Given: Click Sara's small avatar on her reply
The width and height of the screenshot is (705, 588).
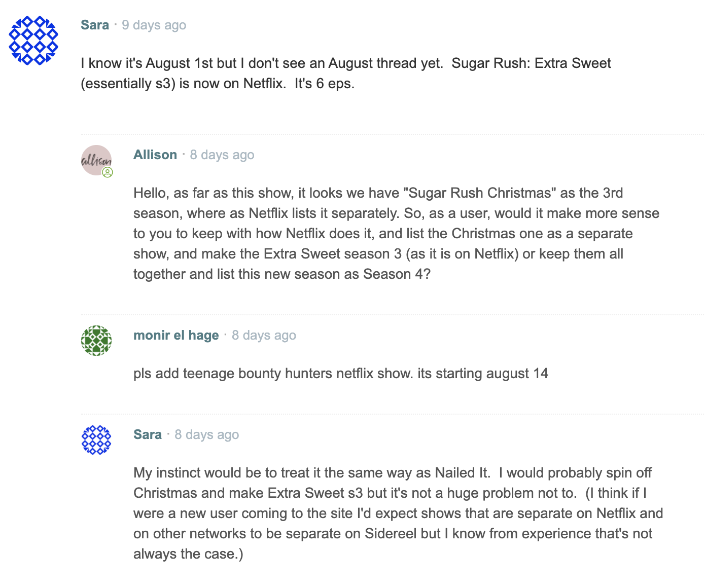Looking at the screenshot, I should pos(96,440).
